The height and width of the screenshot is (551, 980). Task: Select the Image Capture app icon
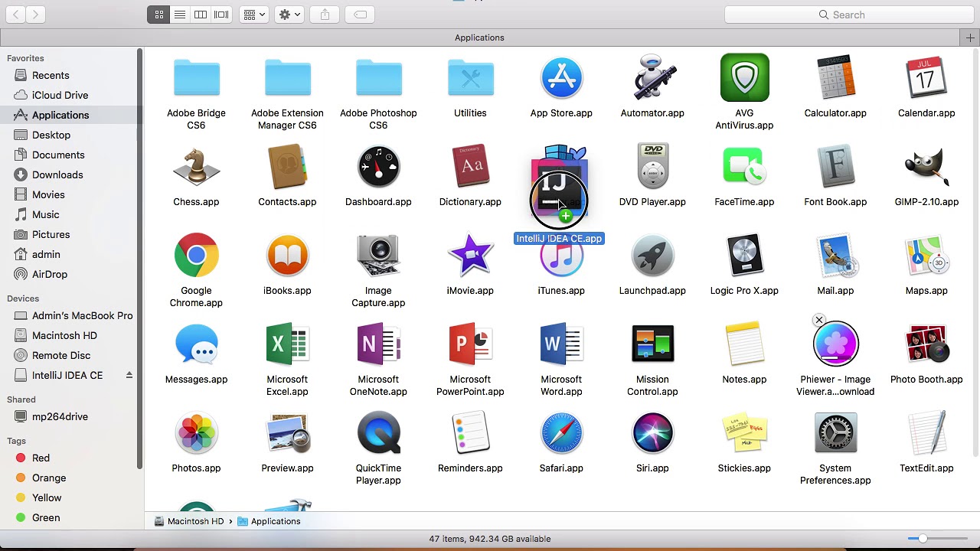[378, 255]
